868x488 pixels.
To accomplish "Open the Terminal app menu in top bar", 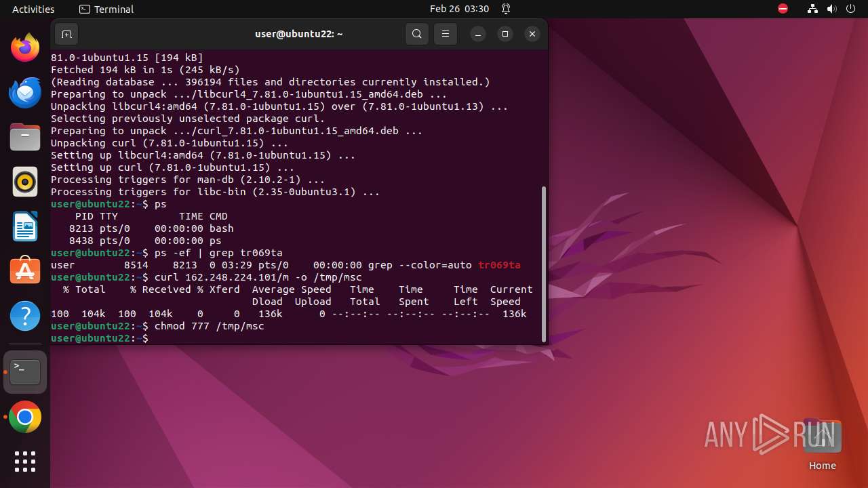I will 106,9.
